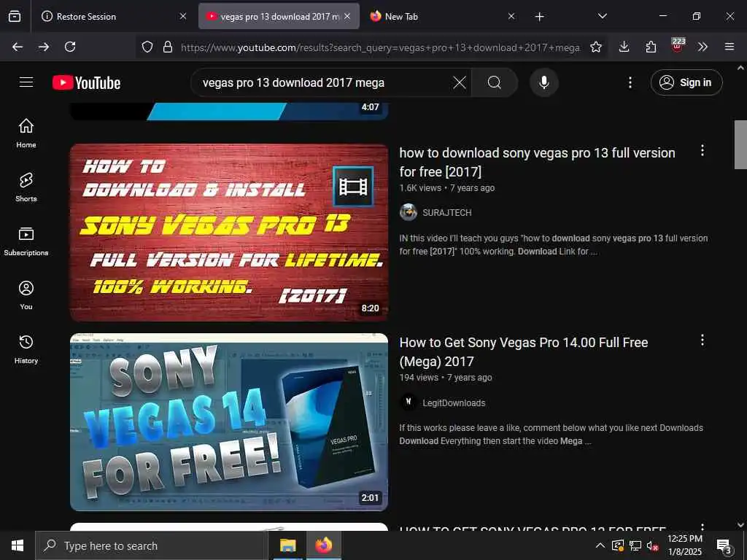Go to Home in the sidebar
Screen dimensions: 747x560
[x=26, y=133]
